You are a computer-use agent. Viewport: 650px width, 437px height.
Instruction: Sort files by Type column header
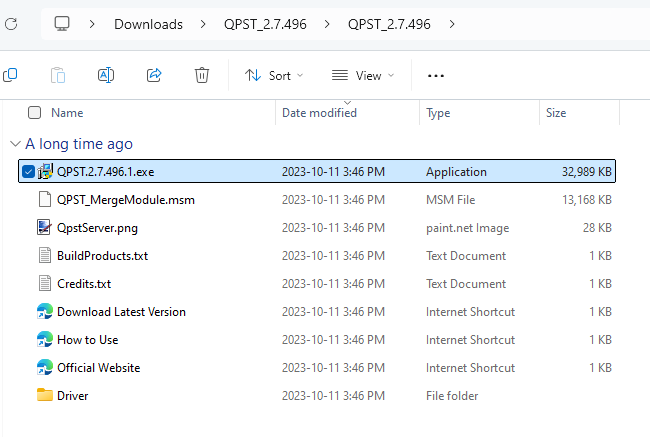click(x=438, y=113)
